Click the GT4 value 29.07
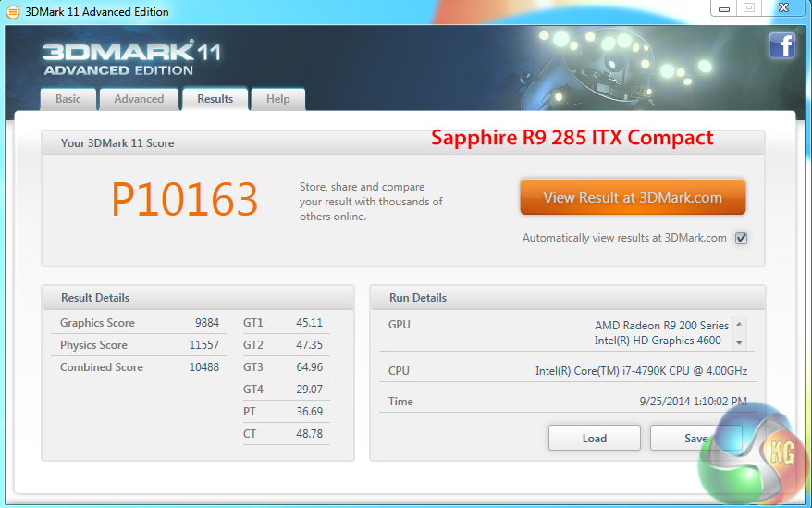 pyautogui.click(x=309, y=390)
